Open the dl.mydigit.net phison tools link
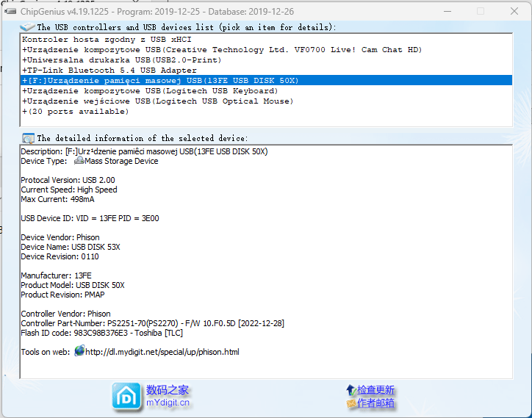The height and width of the screenshot is (418, 532). [162, 352]
